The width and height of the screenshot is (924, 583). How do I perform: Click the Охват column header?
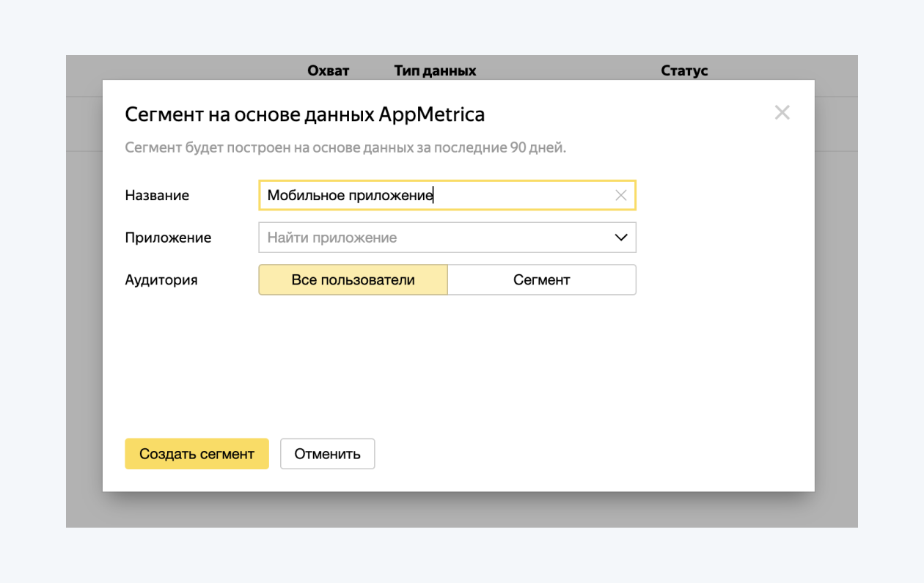[329, 71]
